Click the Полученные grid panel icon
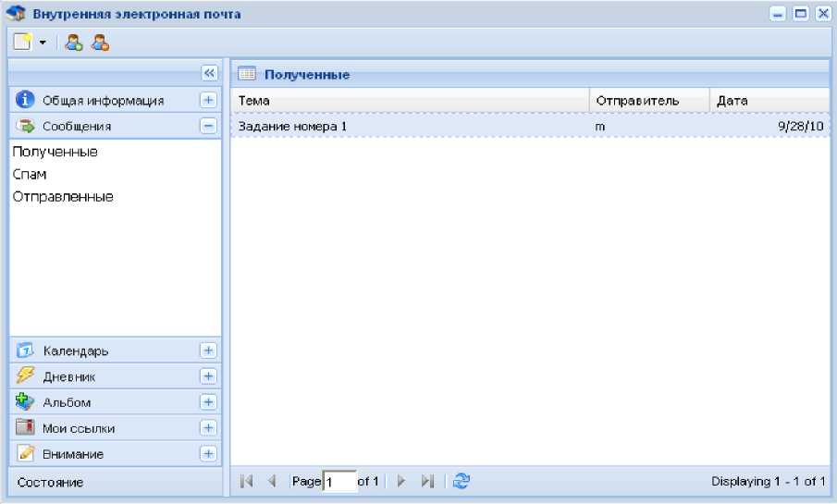 tap(247, 74)
